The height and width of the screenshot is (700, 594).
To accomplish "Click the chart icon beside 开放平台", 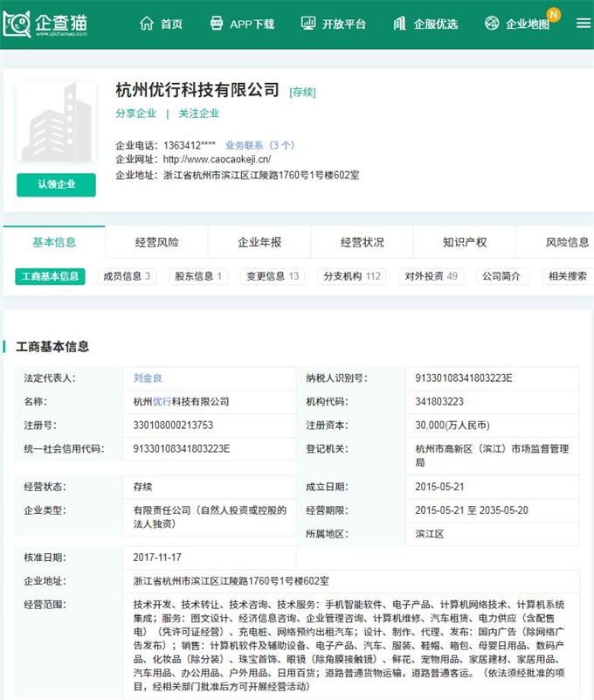I will 308,24.
